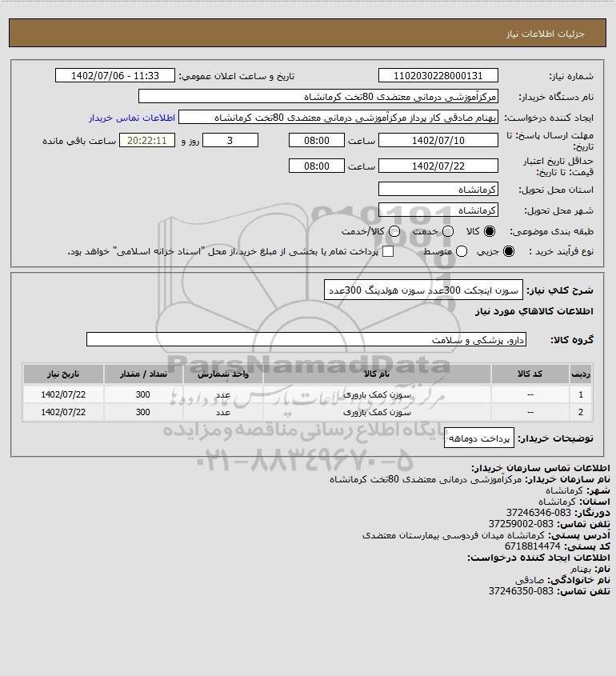Click the public announcement date field
This screenshot has height=676, width=616.
(x=114, y=75)
